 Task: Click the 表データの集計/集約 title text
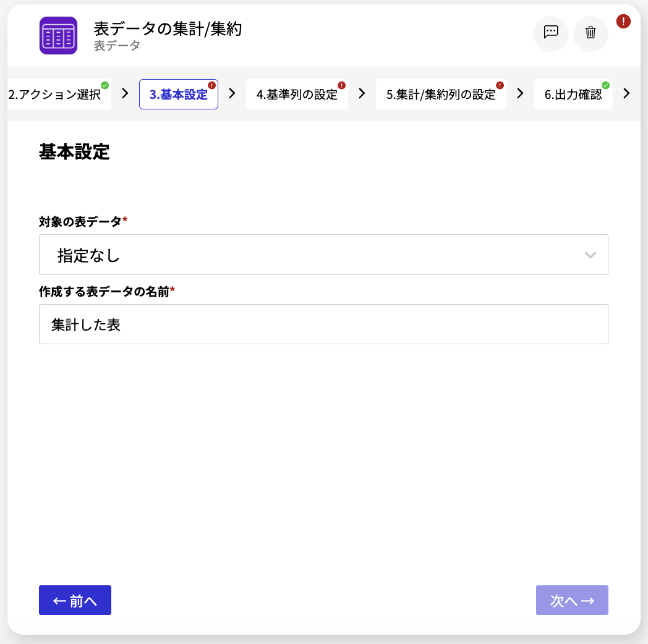click(168, 29)
